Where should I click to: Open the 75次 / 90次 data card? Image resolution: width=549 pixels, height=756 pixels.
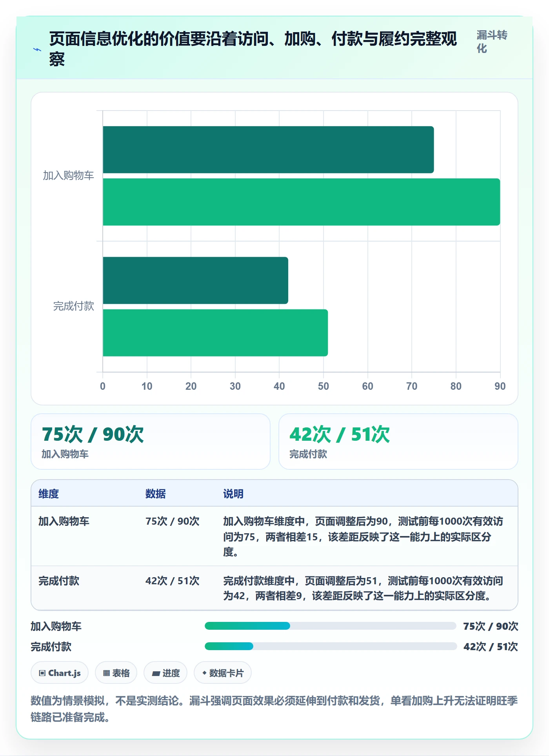[151, 442]
